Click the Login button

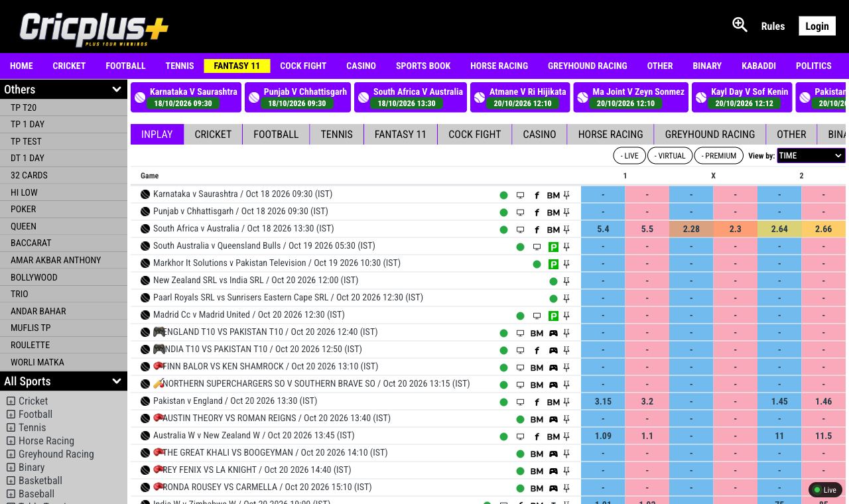(x=817, y=26)
